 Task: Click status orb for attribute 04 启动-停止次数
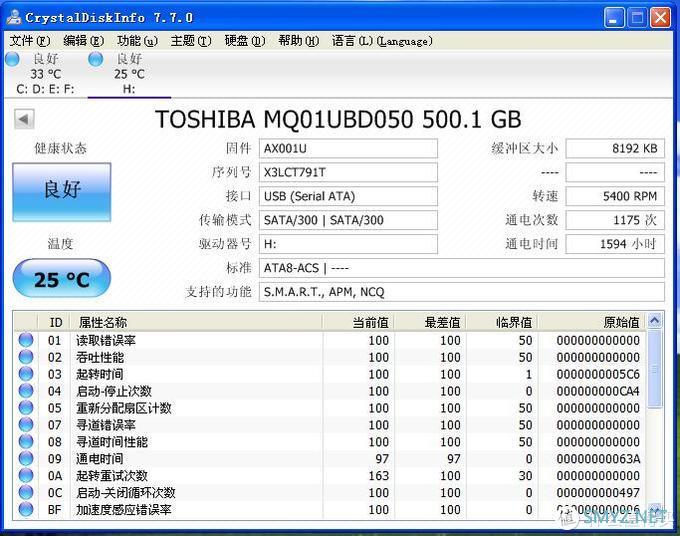point(26,391)
